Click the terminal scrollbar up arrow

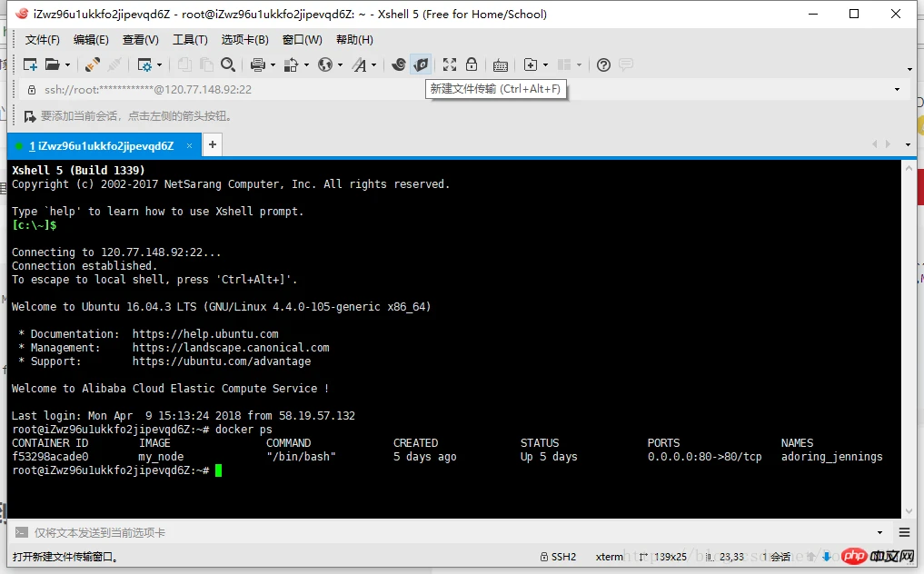909,168
